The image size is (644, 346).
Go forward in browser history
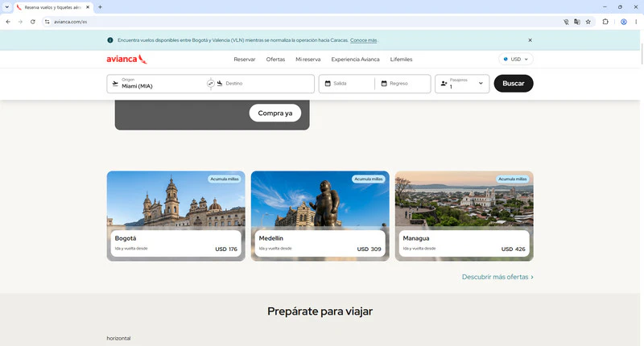pos(20,22)
